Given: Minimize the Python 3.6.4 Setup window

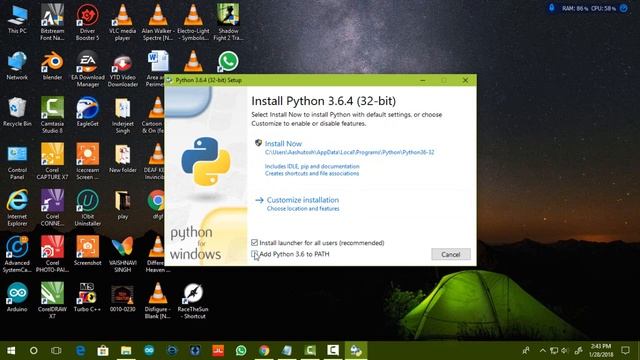Looking at the screenshot, I should 423,80.
